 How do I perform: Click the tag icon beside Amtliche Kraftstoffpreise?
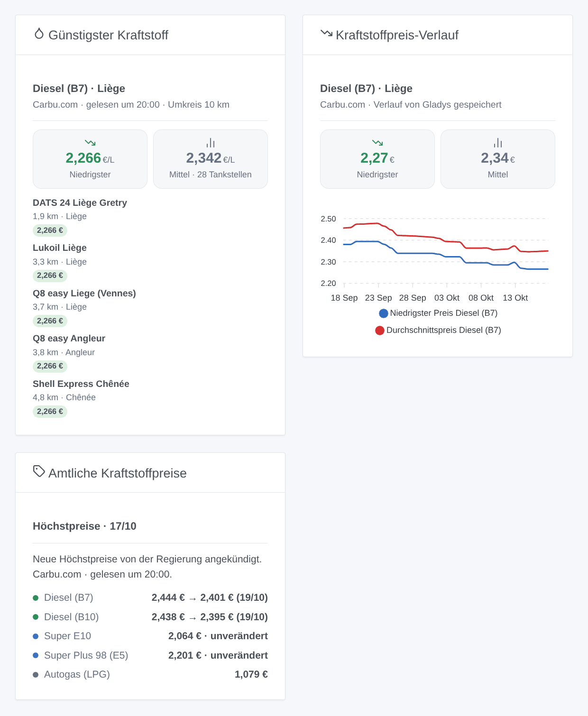tap(39, 471)
